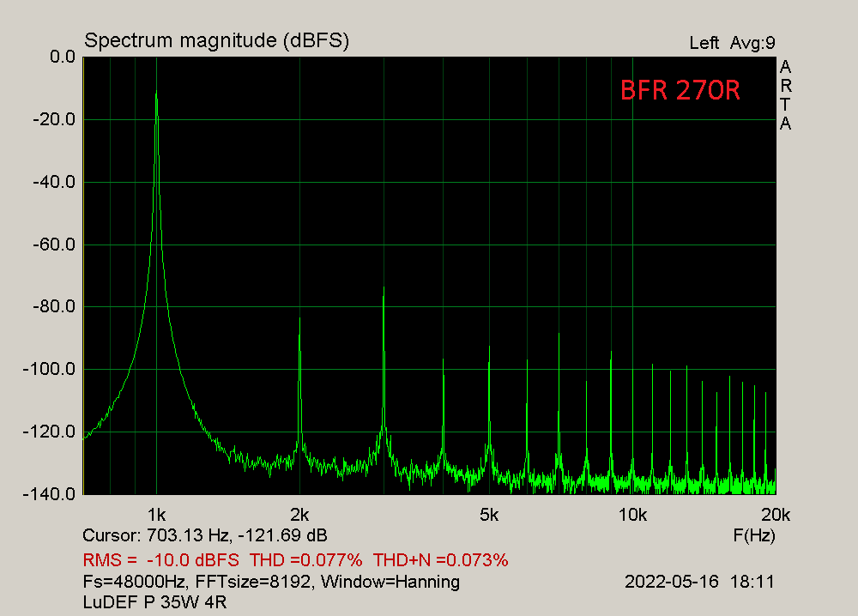Click the 'Fs=48000Hz' sample rate text
Image resolution: width=858 pixels, height=616 pixels.
[x=134, y=582]
